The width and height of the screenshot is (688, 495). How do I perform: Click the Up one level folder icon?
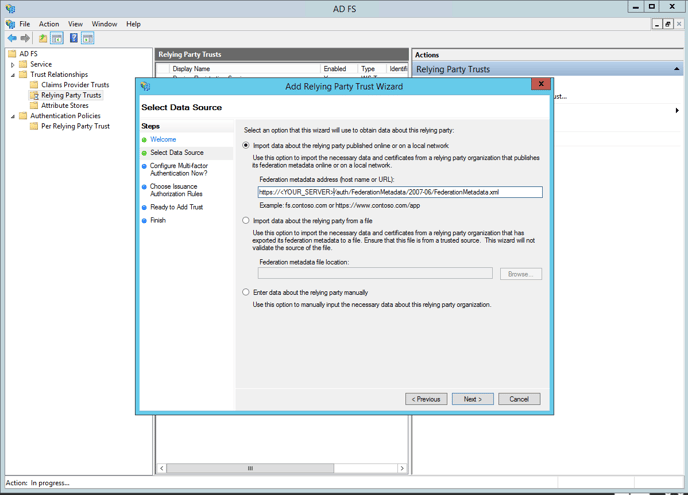click(x=43, y=38)
